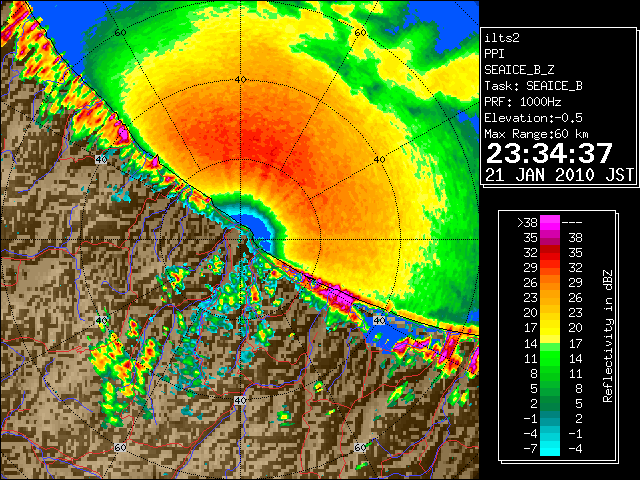Click the 'PRF: 1000Hz' value

(x=523, y=102)
